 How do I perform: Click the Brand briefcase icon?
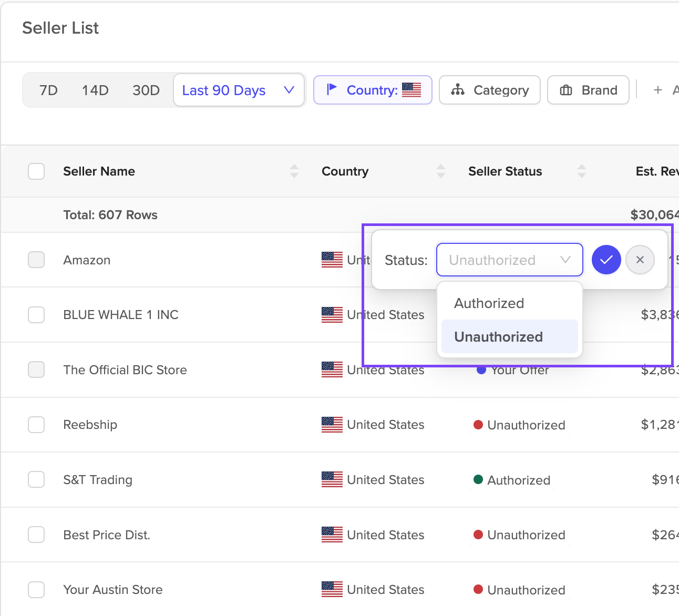click(566, 90)
